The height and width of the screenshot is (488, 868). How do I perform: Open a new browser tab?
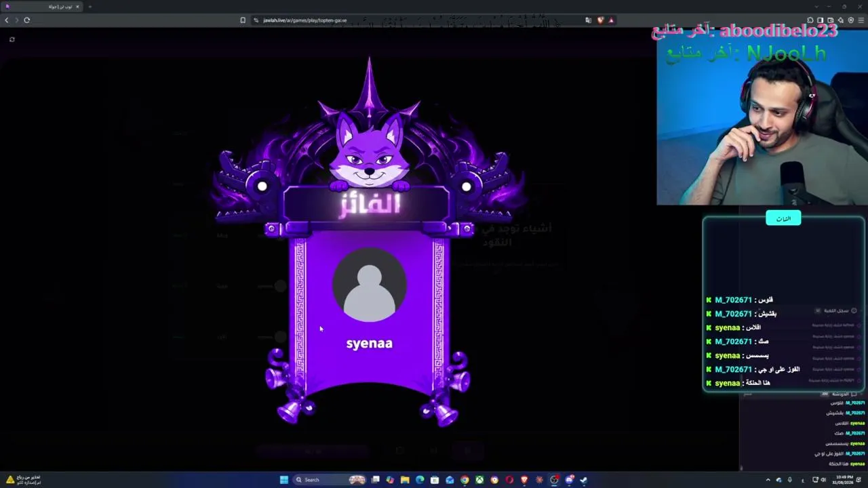click(x=90, y=7)
